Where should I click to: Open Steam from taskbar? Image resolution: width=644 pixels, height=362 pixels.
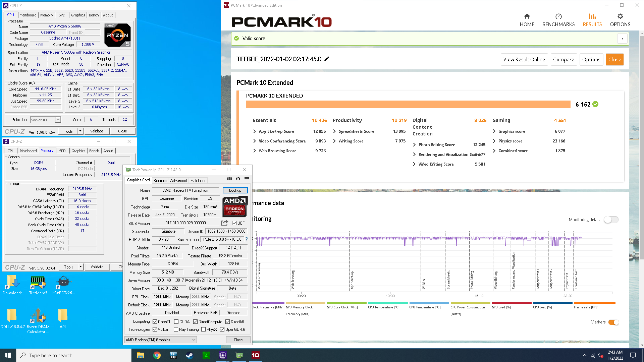point(190,355)
